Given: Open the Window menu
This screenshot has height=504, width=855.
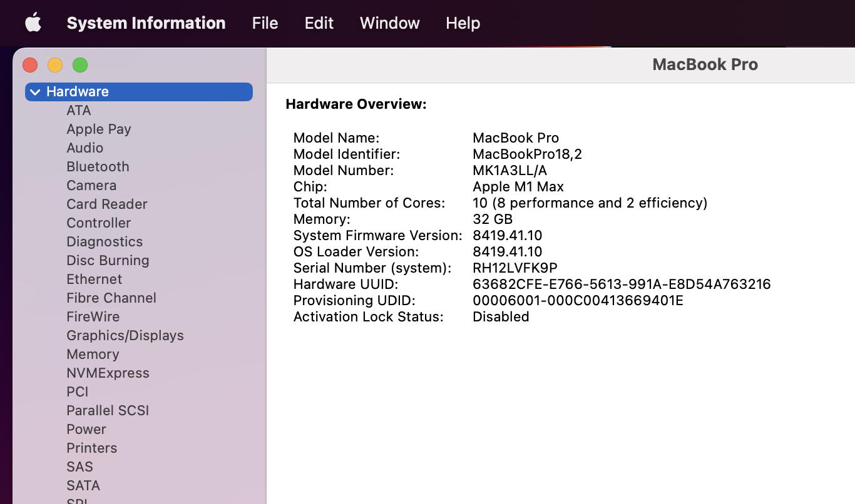Looking at the screenshot, I should tap(389, 23).
